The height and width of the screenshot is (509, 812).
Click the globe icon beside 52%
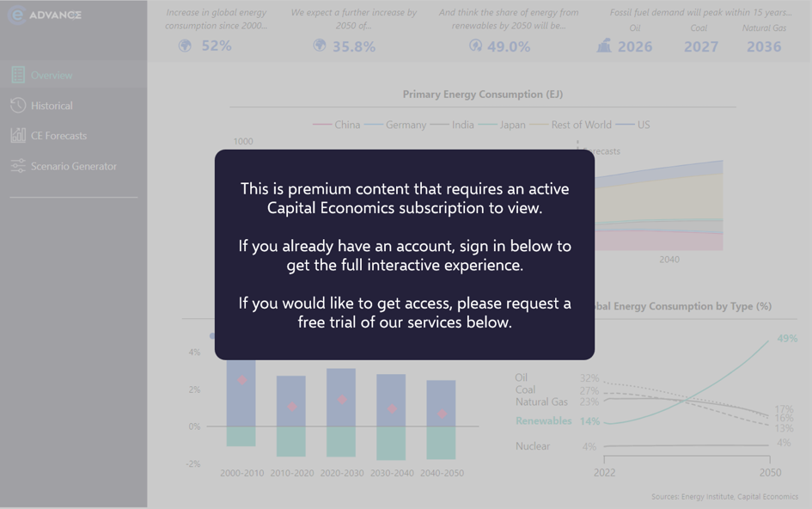click(x=185, y=46)
